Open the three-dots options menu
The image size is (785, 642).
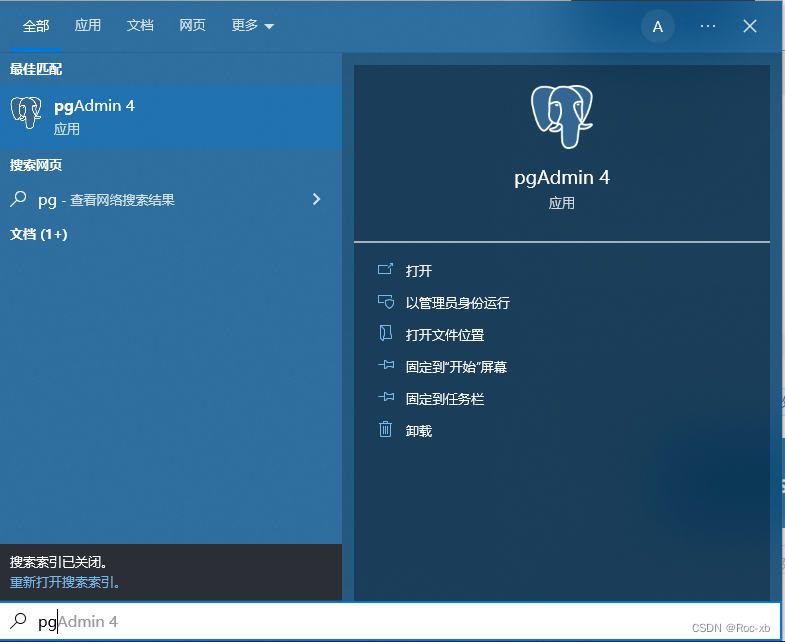(x=707, y=26)
